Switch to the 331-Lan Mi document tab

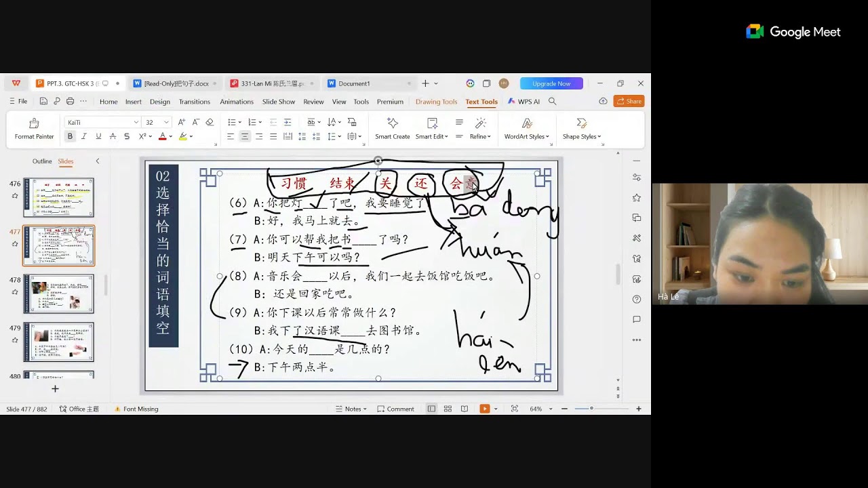point(272,83)
